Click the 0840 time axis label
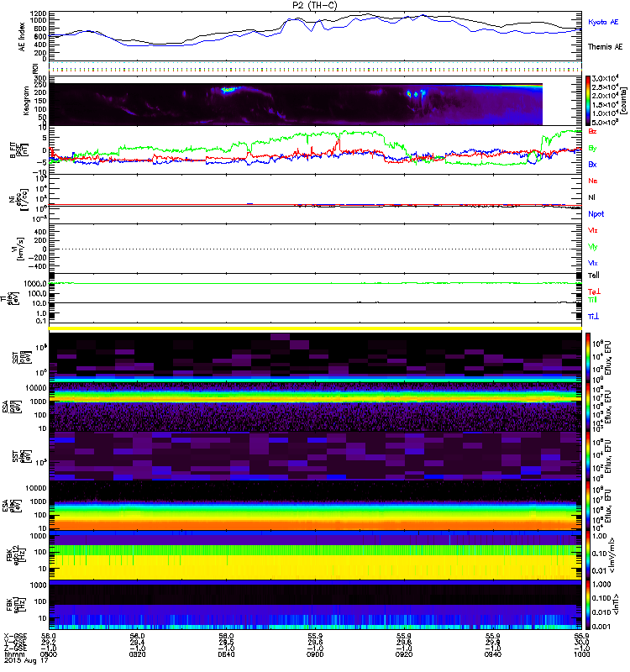The height and width of the screenshot is (672, 630). coord(226,654)
